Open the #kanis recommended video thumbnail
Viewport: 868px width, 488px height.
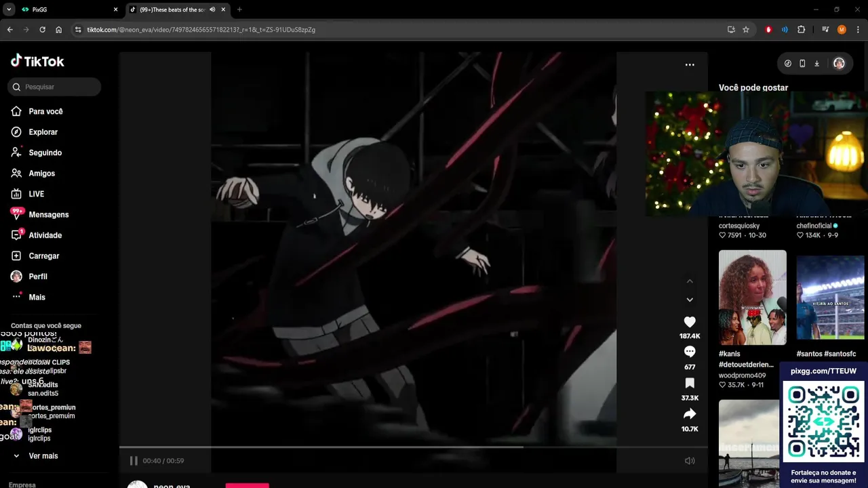point(753,298)
